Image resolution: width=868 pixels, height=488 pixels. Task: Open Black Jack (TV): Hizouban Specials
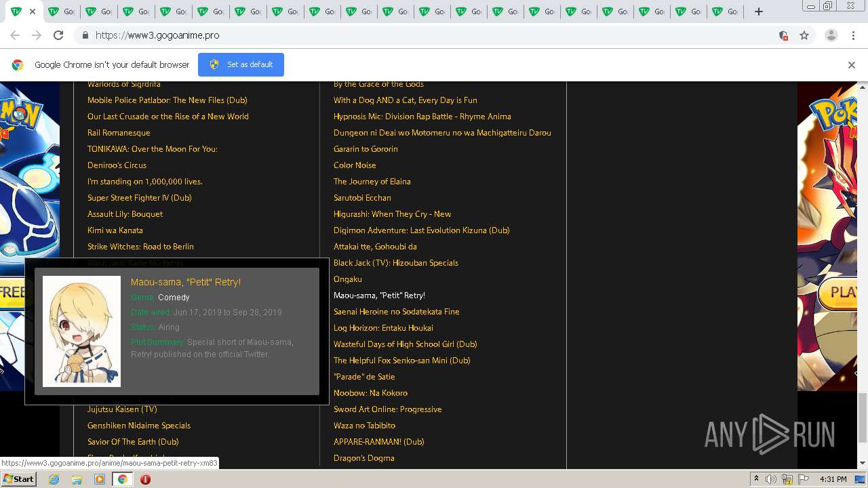click(396, 263)
